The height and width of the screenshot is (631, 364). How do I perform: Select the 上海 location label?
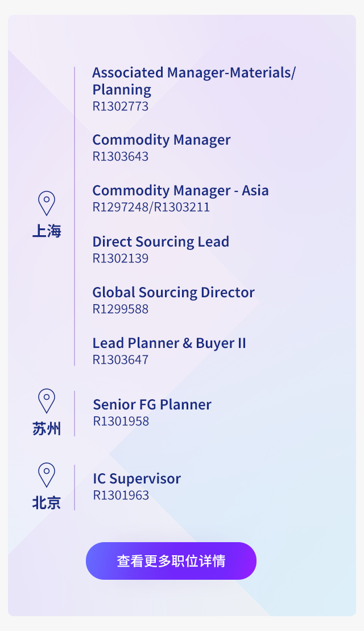coord(47,231)
